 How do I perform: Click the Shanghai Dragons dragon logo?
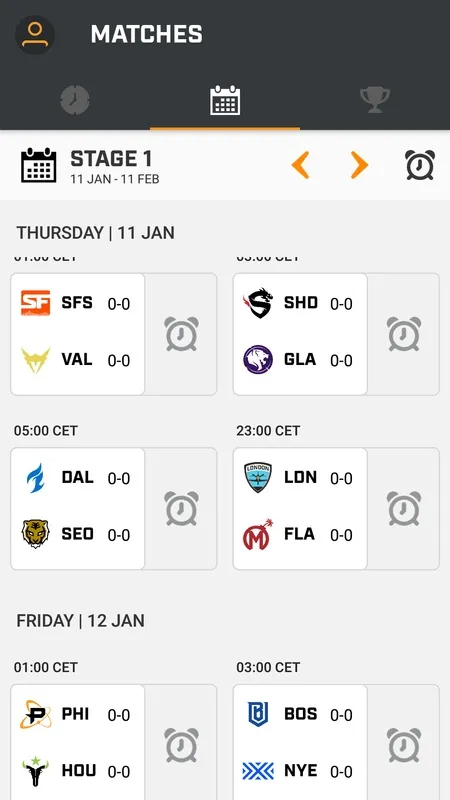click(x=258, y=303)
